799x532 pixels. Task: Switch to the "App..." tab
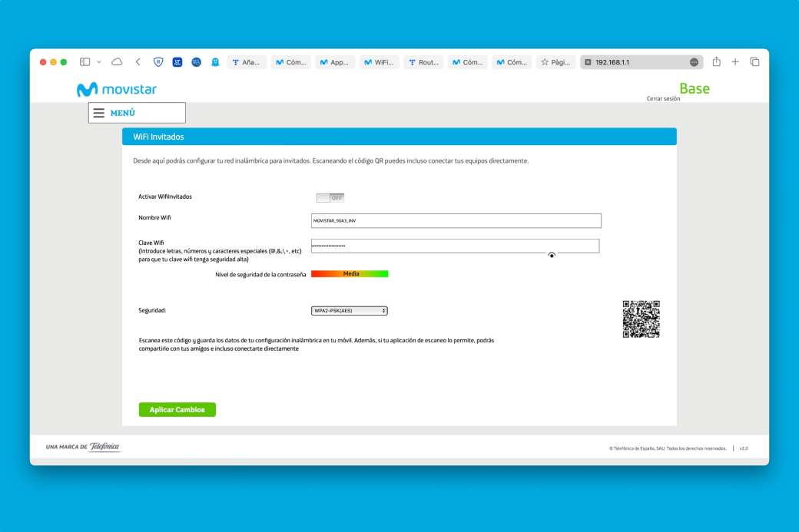coord(335,62)
